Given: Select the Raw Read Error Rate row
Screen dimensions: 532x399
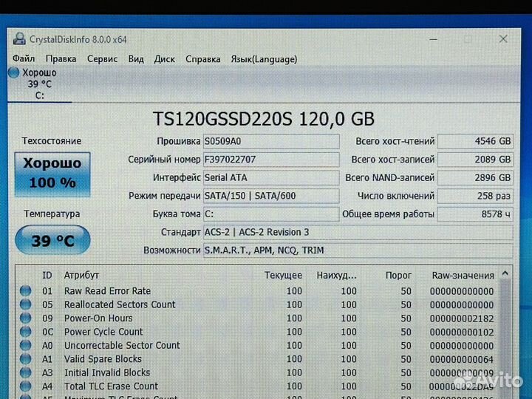Looking at the screenshot, I should pyautogui.click(x=258, y=291).
